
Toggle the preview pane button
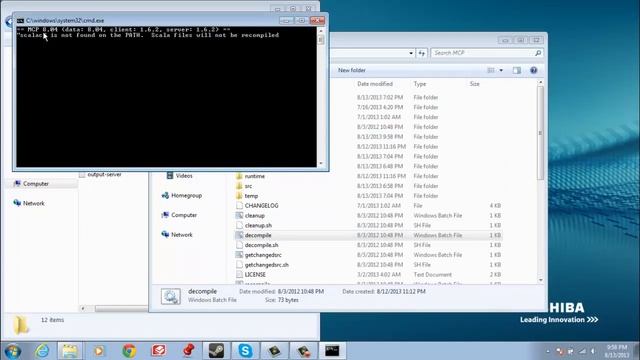coord(517,70)
